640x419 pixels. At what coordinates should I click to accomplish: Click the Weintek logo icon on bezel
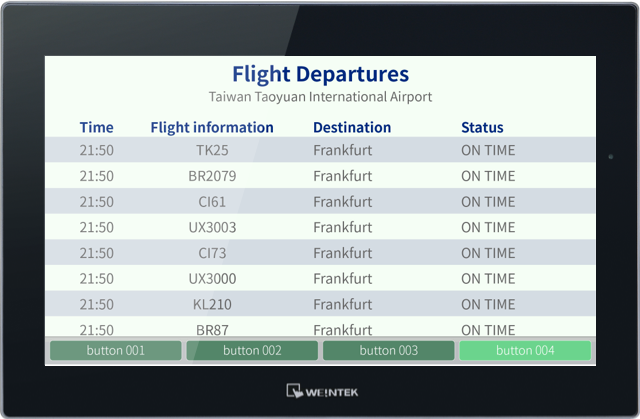click(293, 391)
